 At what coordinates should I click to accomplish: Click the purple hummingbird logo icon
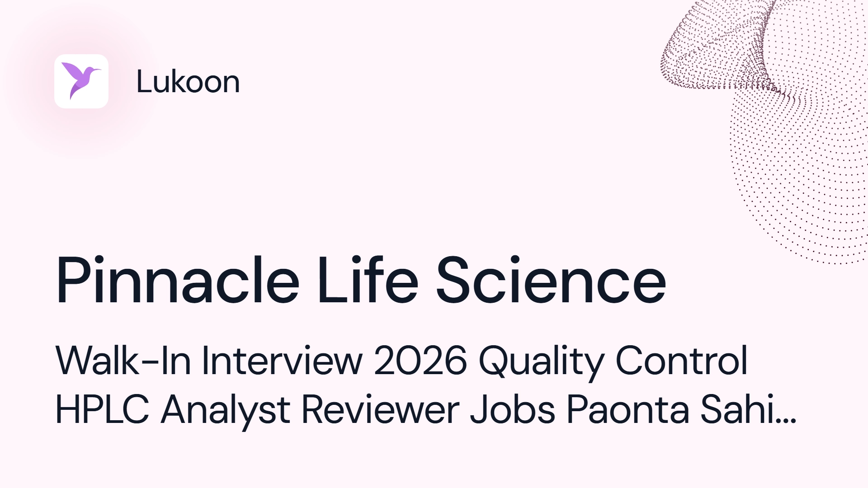click(x=81, y=81)
